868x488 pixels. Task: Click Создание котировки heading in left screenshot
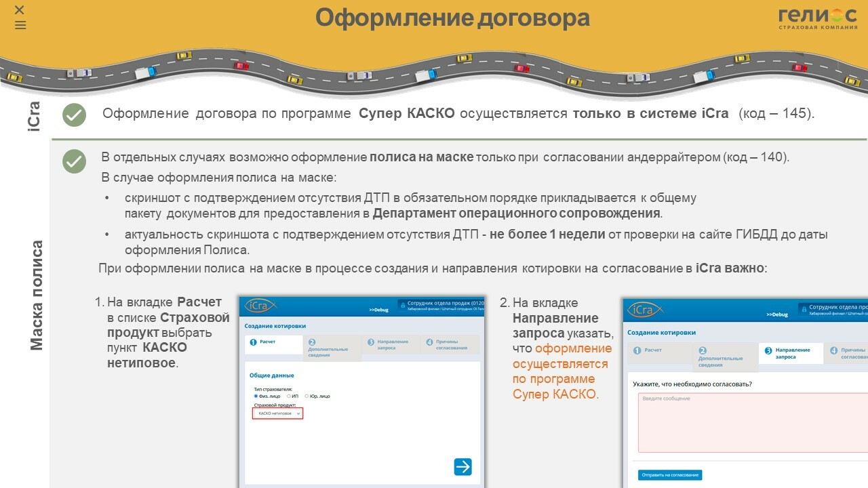pyautogui.click(x=275, y=326)
